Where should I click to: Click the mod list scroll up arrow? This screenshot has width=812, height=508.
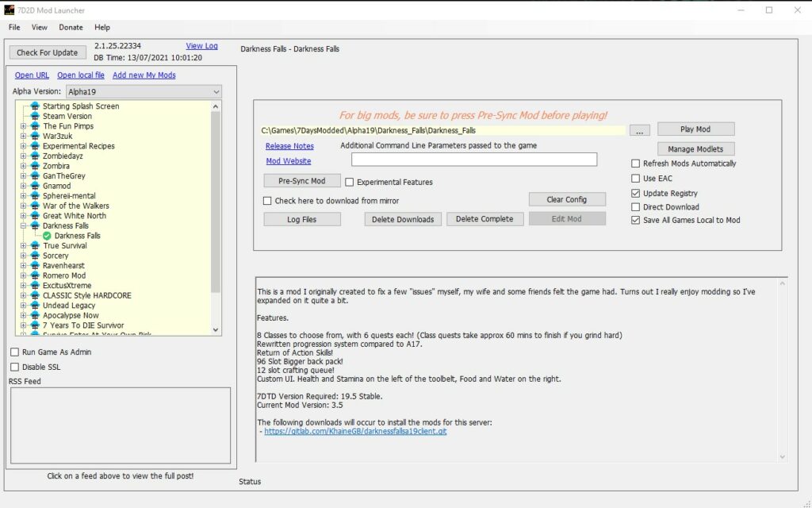[x=216, y=106]
